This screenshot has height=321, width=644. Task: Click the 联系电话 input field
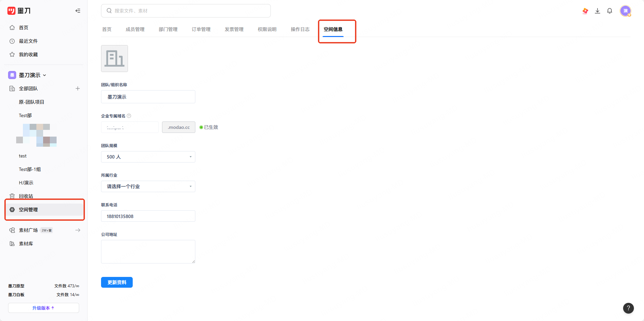148,216
